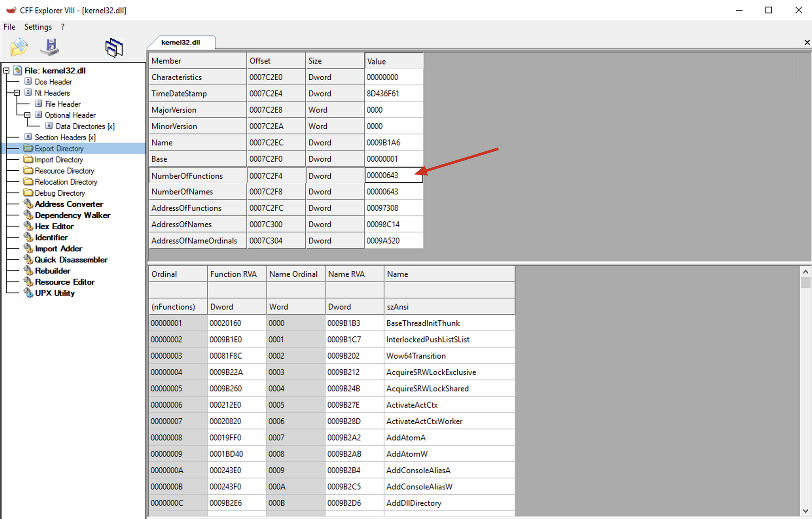Image resolution: width=812 pixels, height=519 pixels.
Task: Open the Settings menu
Action: coord(38,27)
